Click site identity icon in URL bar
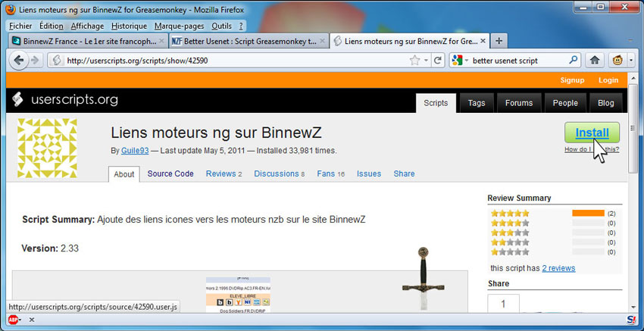Viewport: 644px width, 331px height. pos(57,61)
